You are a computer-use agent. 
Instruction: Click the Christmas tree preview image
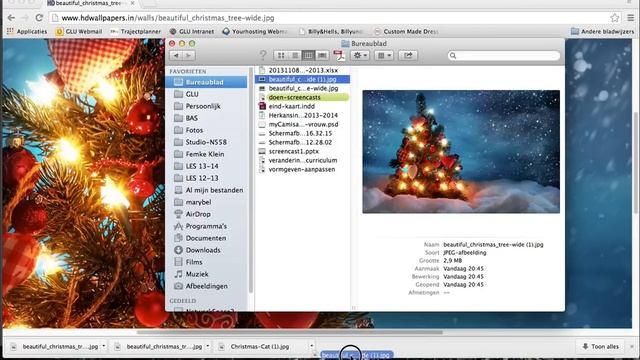pos(461,151)
